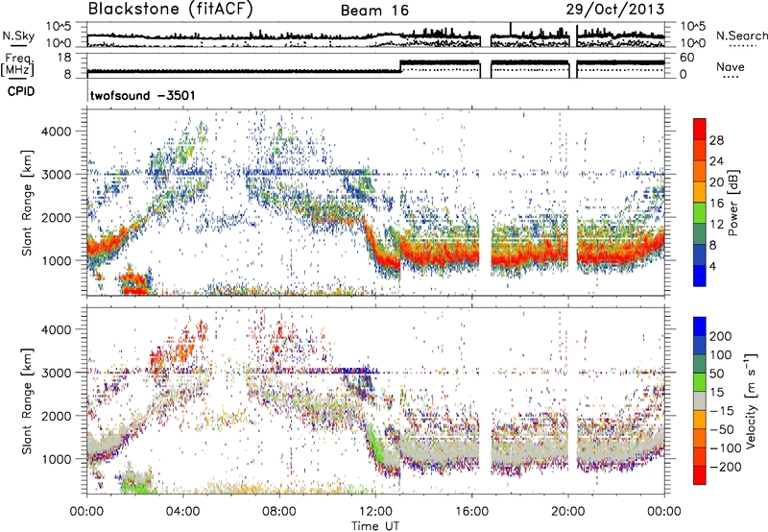The height and width of the screenshot is (532, 768).
Task: Click the "1000" range tick on power panel
Action: (56, 260)
